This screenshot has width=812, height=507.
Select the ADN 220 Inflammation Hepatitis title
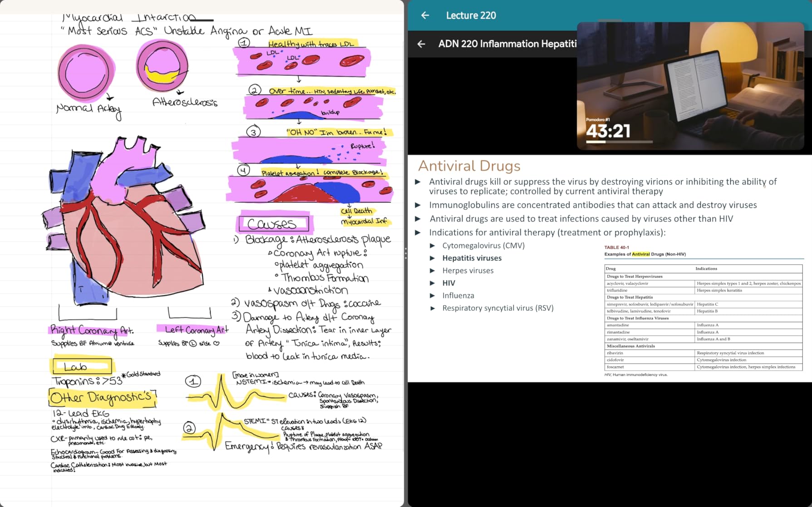(507, 44)
